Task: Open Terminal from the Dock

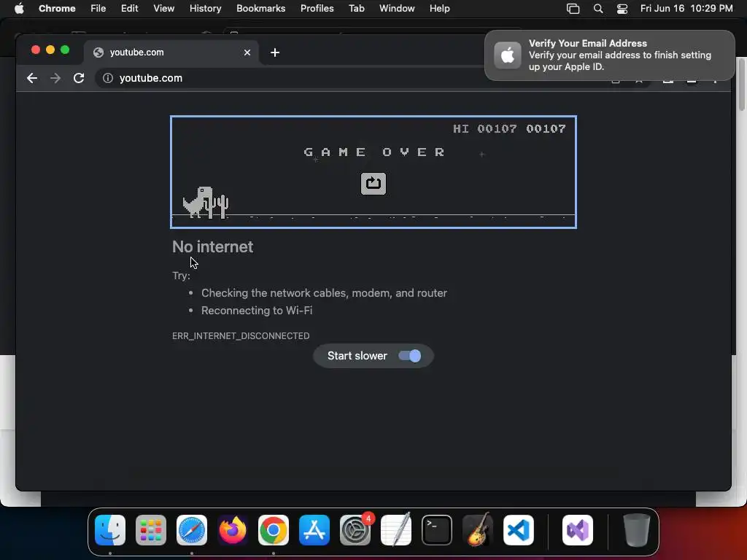Action: pos(437,530)
